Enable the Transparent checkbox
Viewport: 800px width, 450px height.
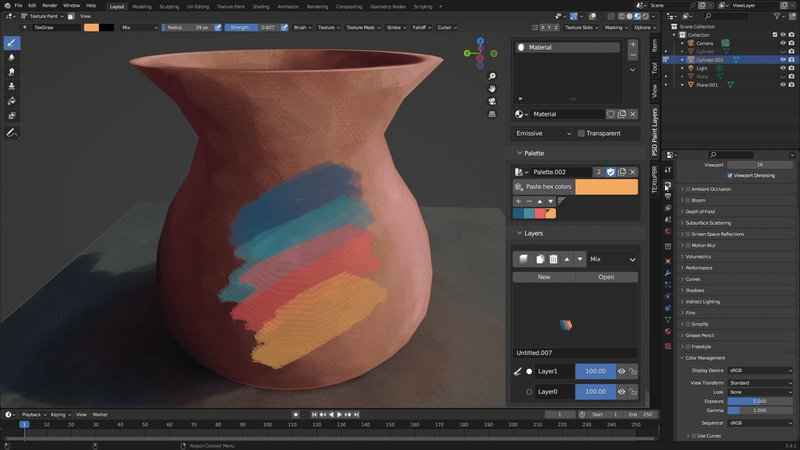pyautogui.click(x=581, y=133)
